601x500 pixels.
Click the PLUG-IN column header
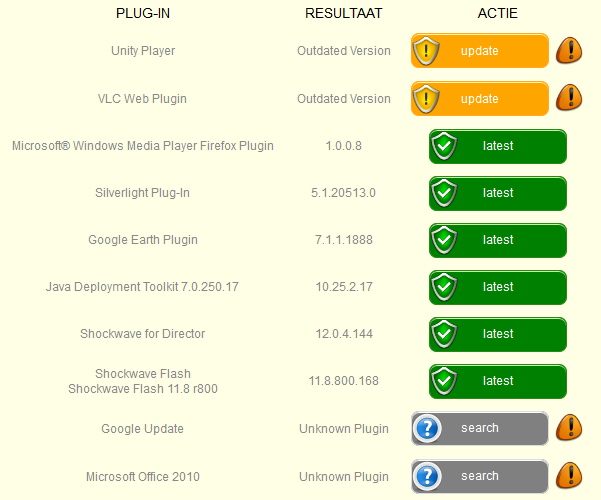(143, 13)
